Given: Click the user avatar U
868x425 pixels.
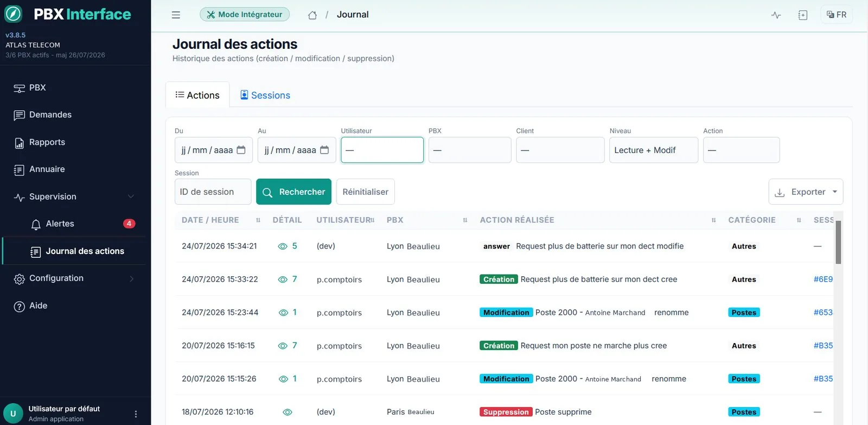Looking at the screenshot, I should click(x=13, y=413).
